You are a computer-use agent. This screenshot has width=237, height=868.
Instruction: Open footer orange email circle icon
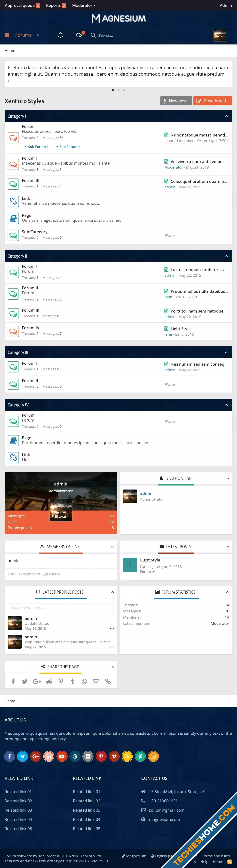[x=154, y=756]
